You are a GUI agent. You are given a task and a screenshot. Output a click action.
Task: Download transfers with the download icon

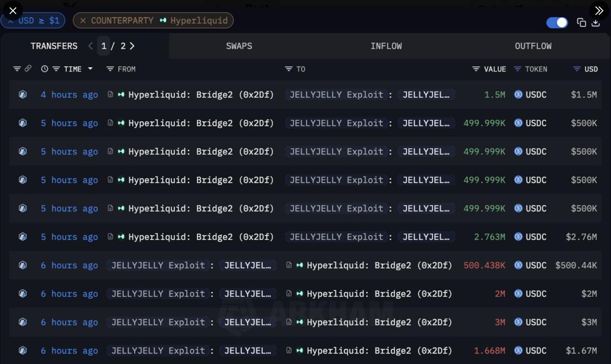(596, 22)
